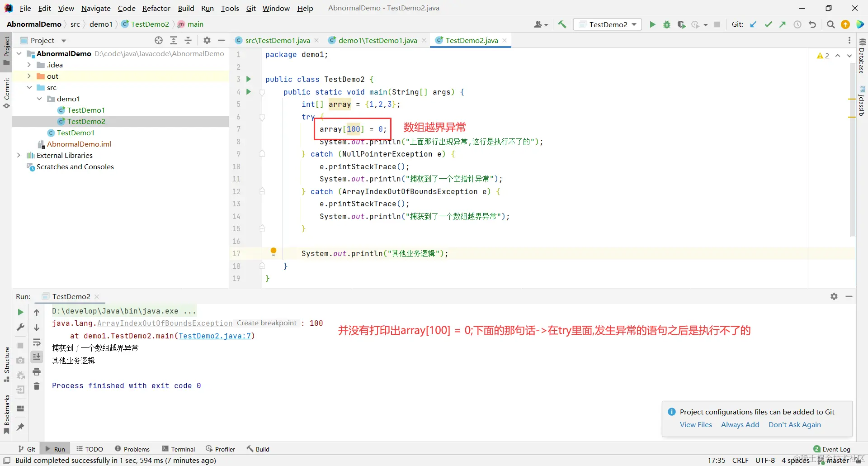Screen dimensions: 868x466
Task: Open Run panel settings gear
Action: coord(834,296)
